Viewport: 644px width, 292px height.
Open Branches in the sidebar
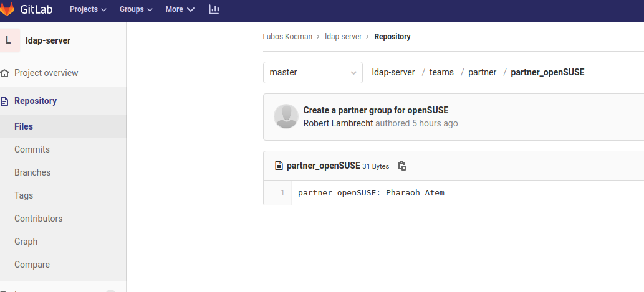click(32, 172)
